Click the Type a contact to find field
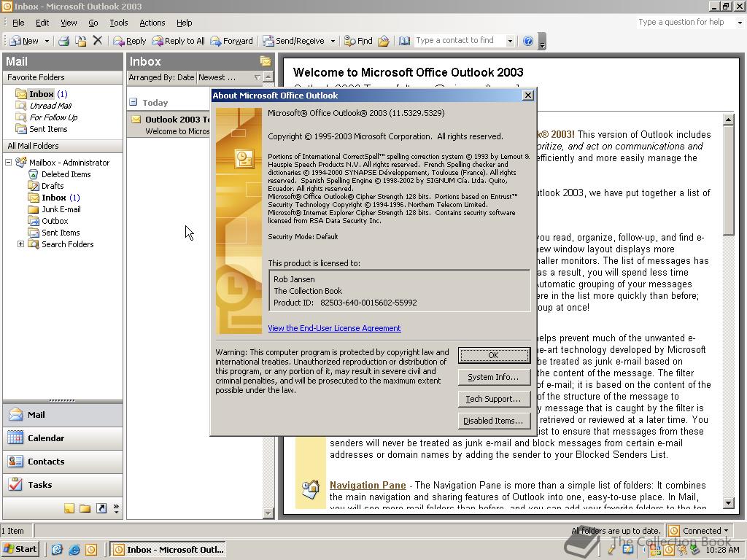The image size is (747, 560). [460, 41]
